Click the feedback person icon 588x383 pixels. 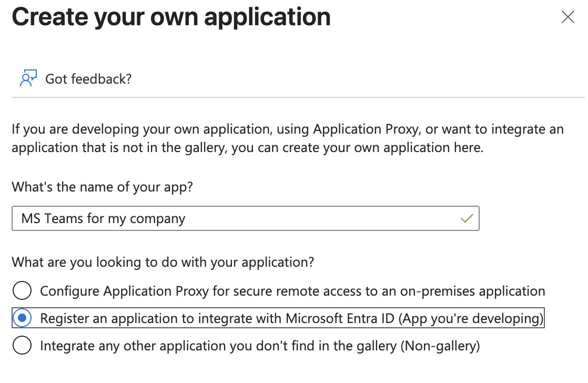[x=28, y=78]
